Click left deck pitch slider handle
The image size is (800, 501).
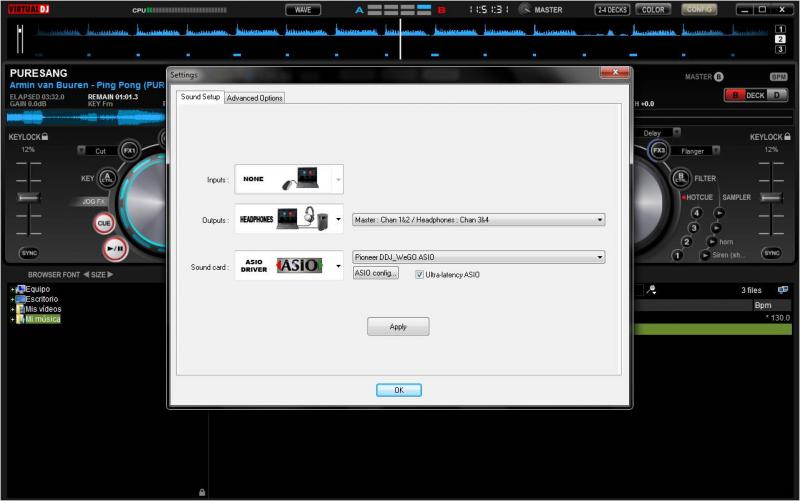click(28, 197)
